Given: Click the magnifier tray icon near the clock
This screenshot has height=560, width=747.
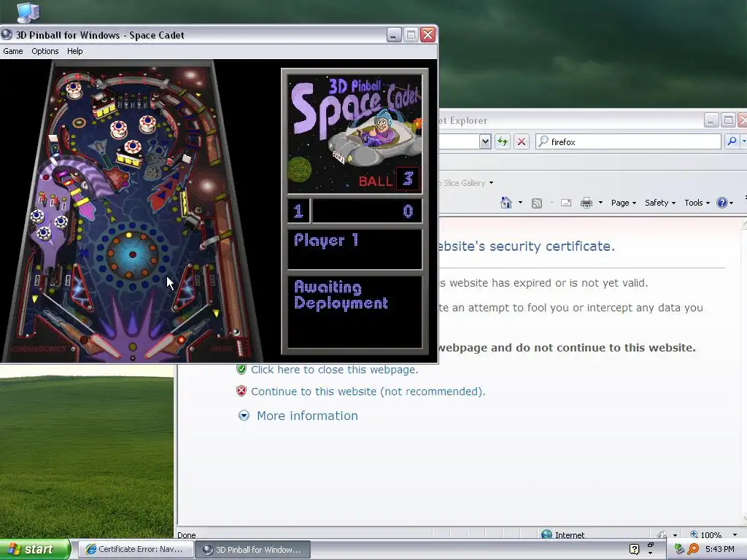Looking at the screenshot, I should (693, 549).
